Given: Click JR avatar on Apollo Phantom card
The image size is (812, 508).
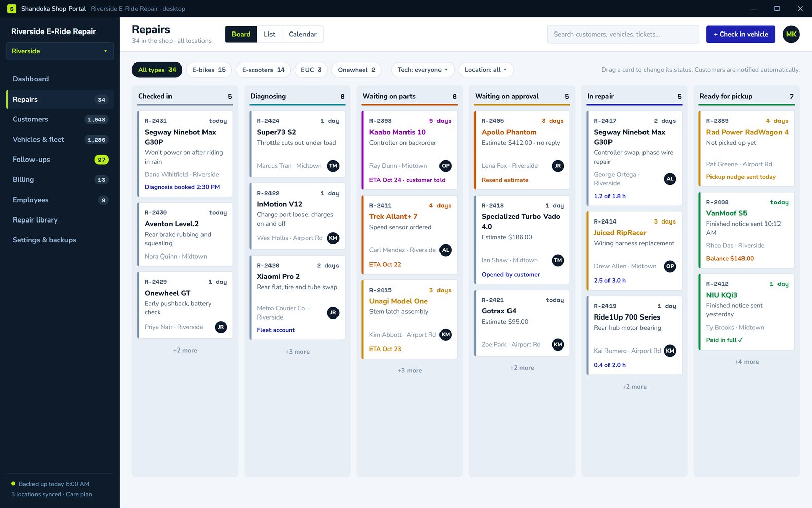Looking at the screenshot, I should 558,166.
